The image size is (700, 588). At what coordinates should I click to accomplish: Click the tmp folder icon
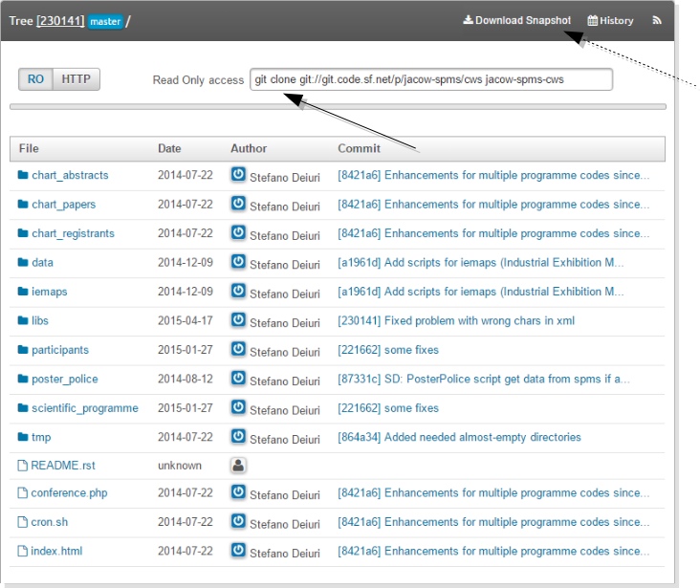pyautogui.click(x=23, y=437)
